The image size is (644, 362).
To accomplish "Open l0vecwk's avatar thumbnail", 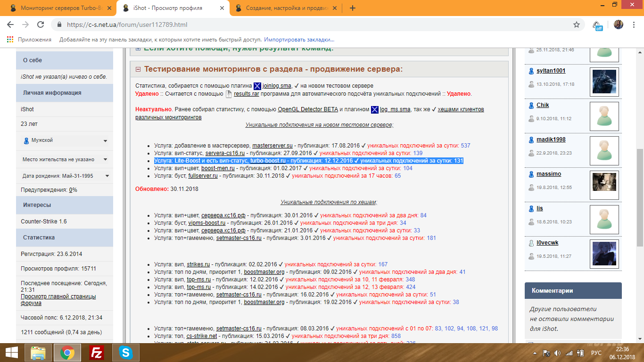I will point(604,254).
